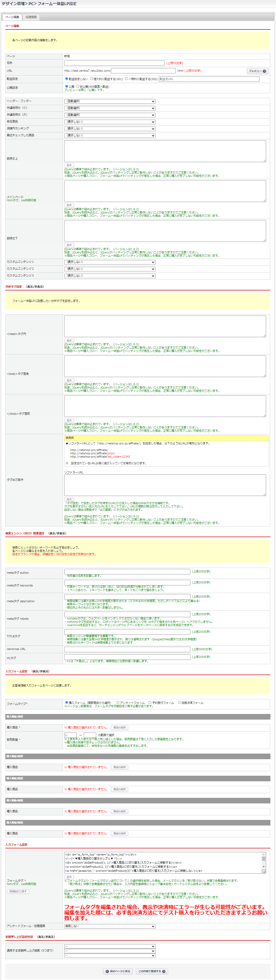Select 転送設定しない radio option
276x980 pixels.
[x=67, y=79]
